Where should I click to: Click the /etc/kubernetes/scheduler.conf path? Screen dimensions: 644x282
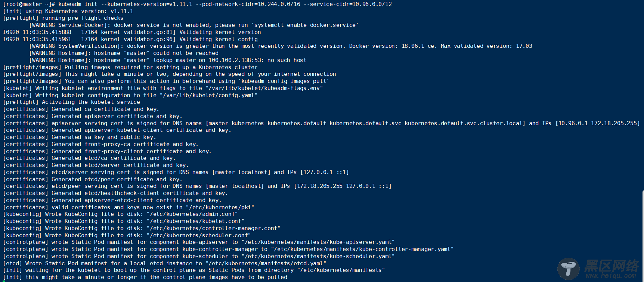(199, 235)
